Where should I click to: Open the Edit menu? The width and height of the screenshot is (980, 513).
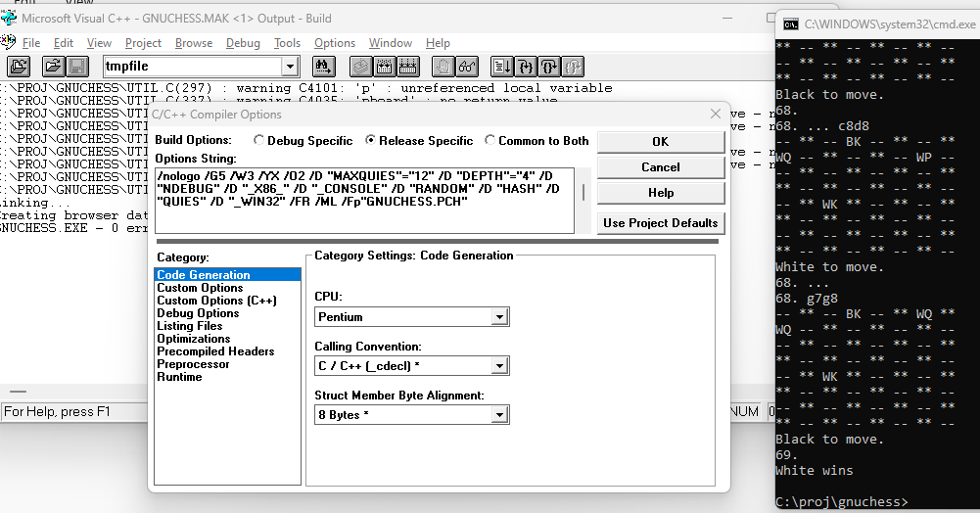[63, 43]
